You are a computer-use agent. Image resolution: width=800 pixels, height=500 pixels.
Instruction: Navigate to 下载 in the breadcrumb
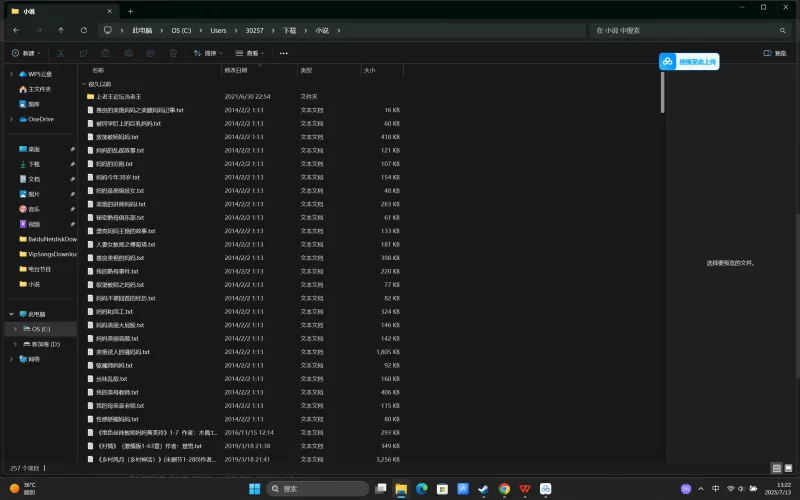[x=290, y=31]
